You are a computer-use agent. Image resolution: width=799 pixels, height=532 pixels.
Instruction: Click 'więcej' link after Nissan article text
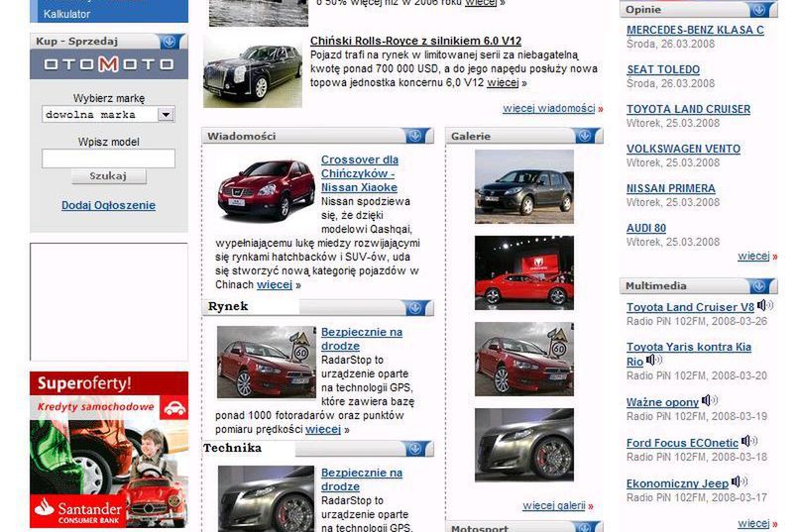point(275,284)
